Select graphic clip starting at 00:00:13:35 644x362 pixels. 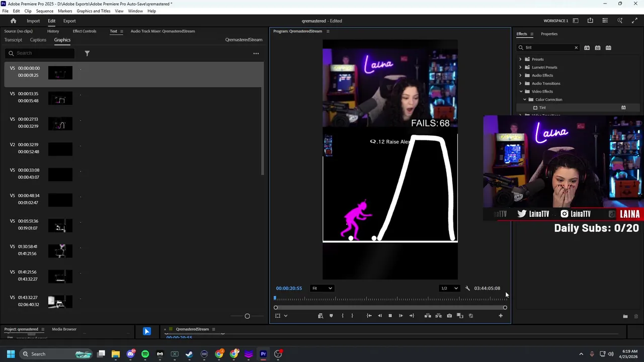[x=132, y=98]
